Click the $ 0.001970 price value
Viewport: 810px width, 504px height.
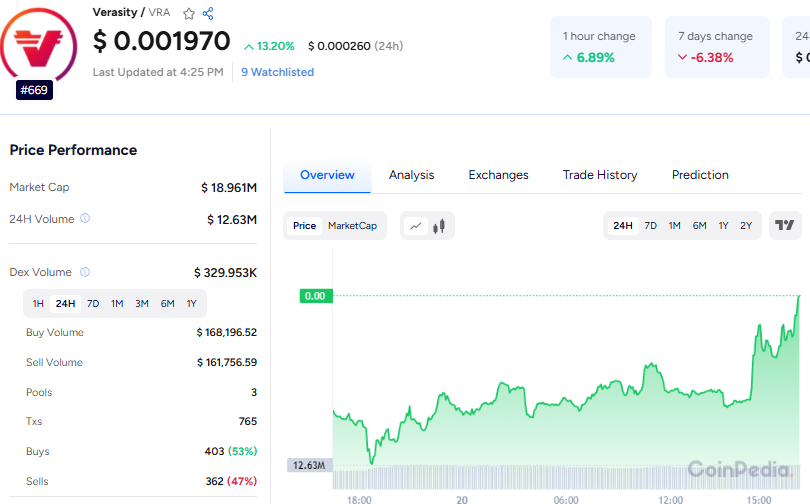pyautogui.click(x=161, y=41)
